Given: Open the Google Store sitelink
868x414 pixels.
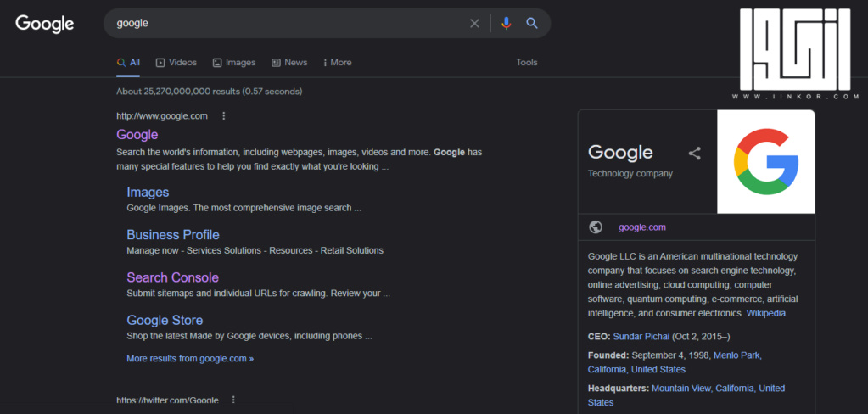Looking at the screenshot, I should pos(165,320).
